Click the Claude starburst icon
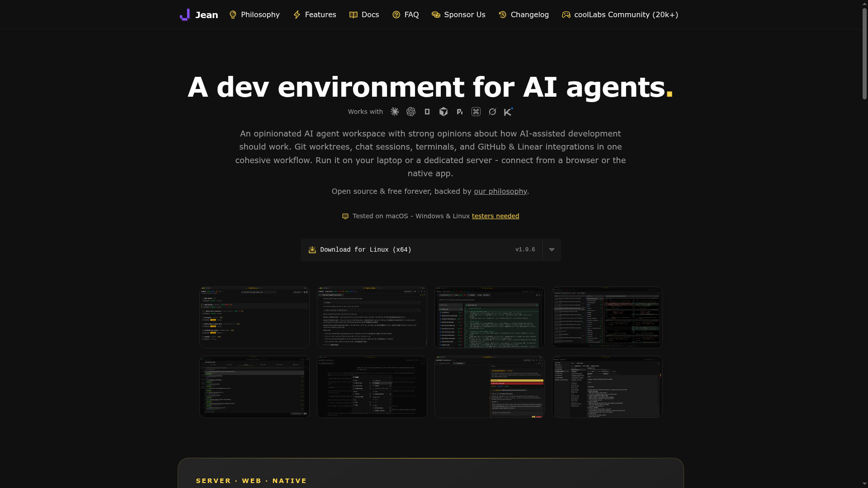868x488 pixels. click(x=395, y=112)
